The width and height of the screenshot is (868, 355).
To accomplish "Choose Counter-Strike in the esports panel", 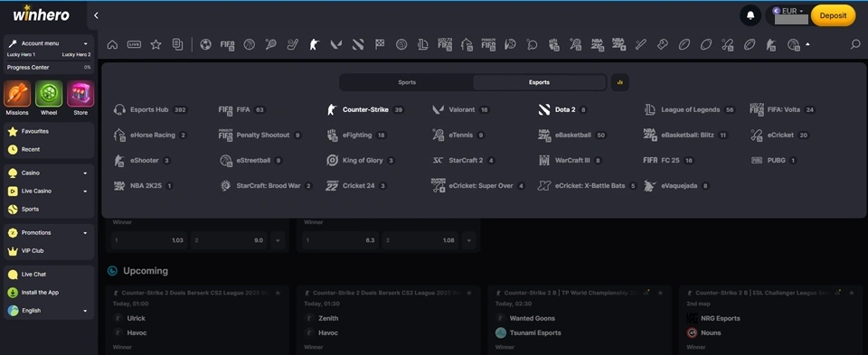I will click(365, 110).
